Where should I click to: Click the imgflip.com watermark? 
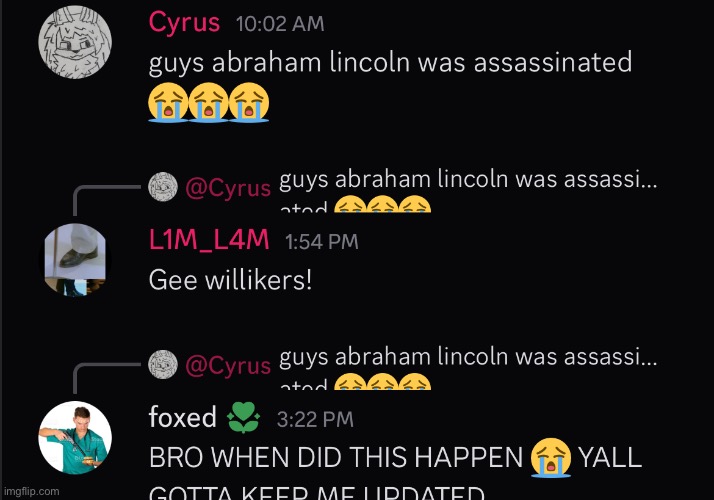[31, 491]
